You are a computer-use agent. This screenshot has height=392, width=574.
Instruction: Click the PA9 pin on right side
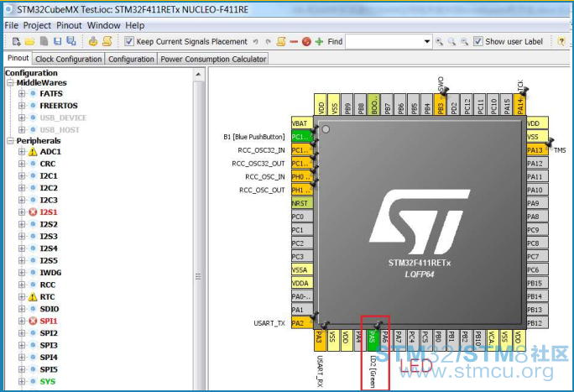pos(537,203)
